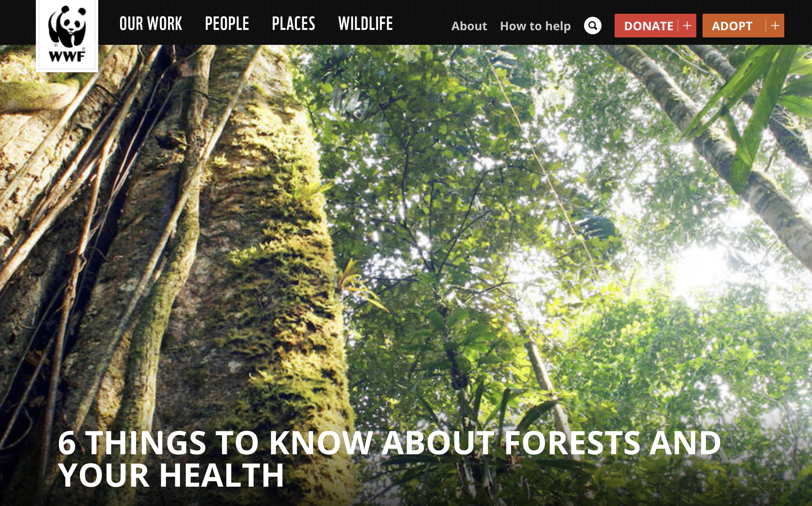Open the PLACES menu
Viewport: 812px width, 506px height.
coord(293,24)
